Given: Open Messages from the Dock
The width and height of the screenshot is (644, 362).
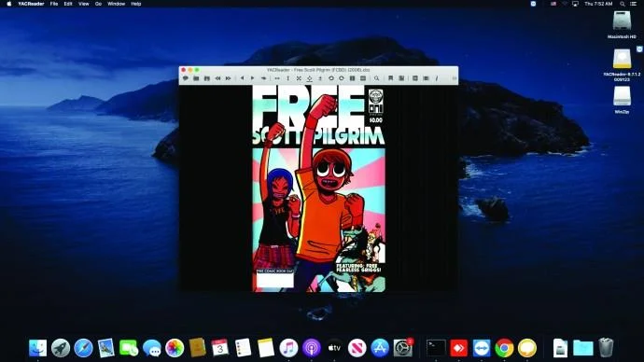Looking at the screenshot, I should pos(152,348).
